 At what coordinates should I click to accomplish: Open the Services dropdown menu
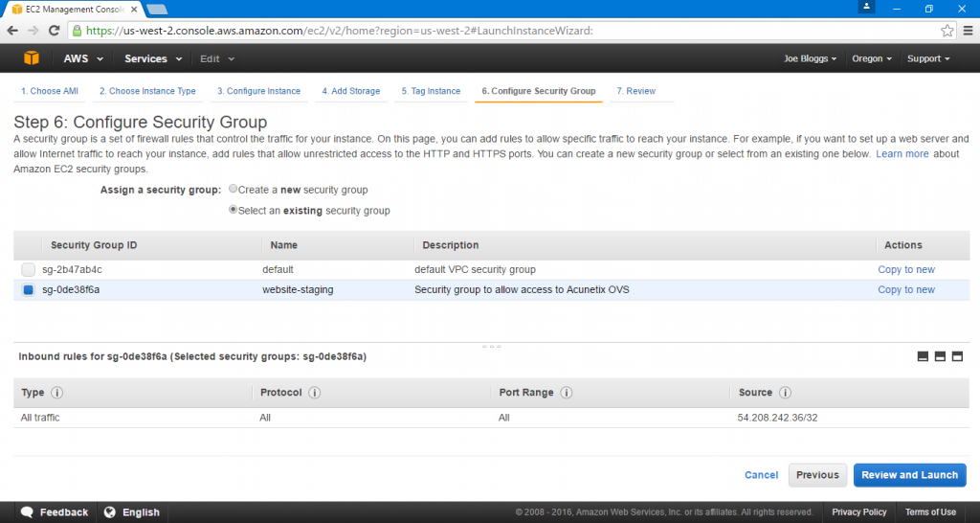pos(153,58)
